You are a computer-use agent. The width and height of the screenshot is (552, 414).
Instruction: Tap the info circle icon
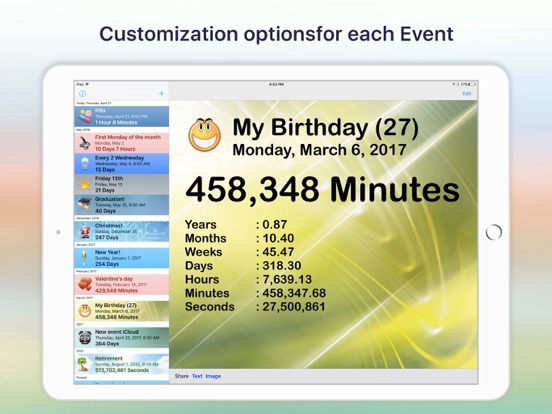pos(82,94)
